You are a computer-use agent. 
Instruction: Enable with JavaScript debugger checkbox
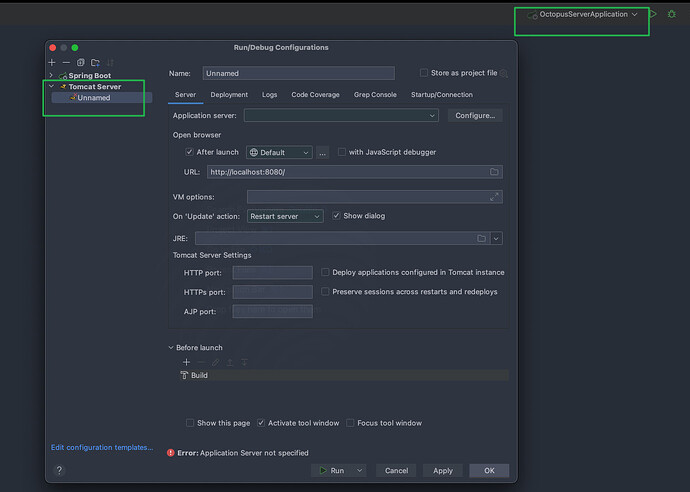pos(341,152)
